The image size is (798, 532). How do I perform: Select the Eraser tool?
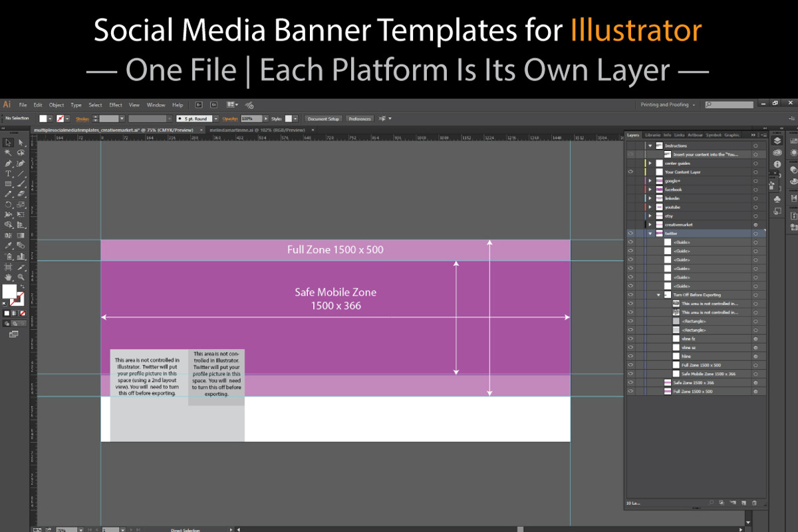[21, 194]
